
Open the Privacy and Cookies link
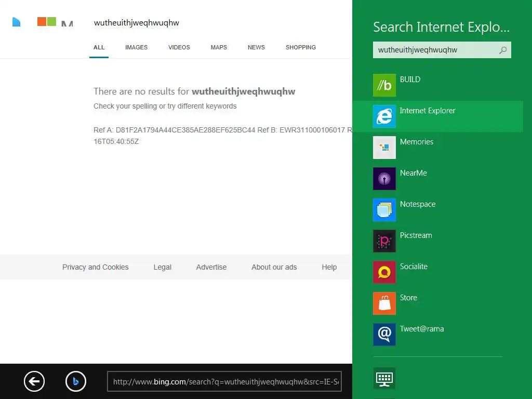(96, 268)
